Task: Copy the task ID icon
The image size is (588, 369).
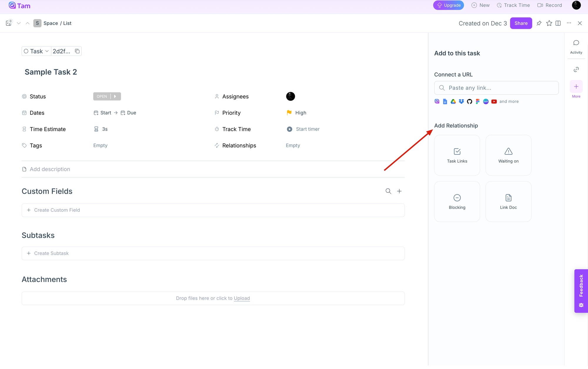Action: coord(77,51)
